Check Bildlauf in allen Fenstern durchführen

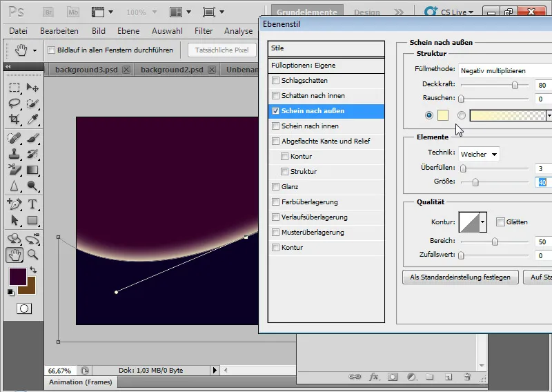click(x=51, y=50)
